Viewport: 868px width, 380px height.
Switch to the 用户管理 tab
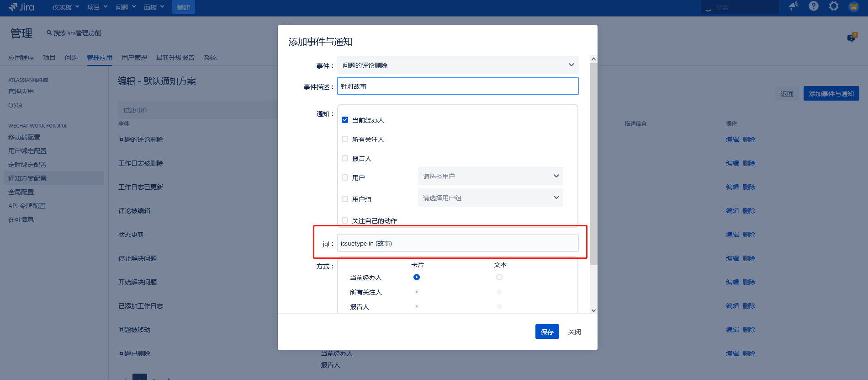[x=134, y=58]
